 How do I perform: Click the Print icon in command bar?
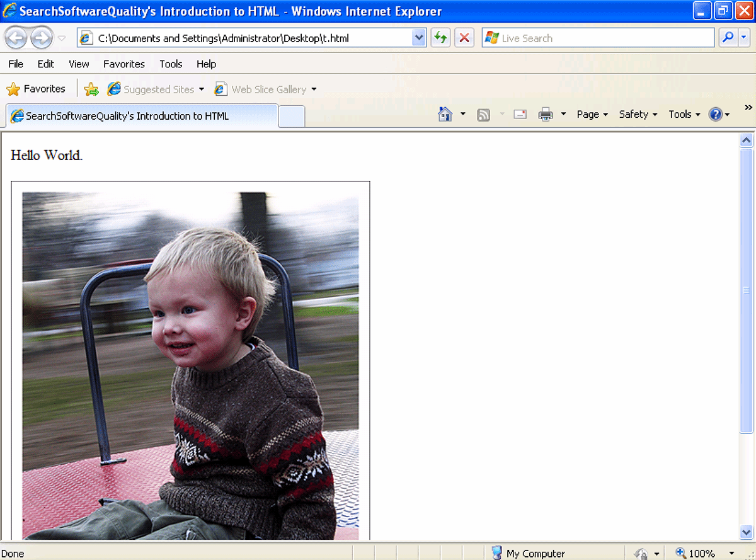546,114
